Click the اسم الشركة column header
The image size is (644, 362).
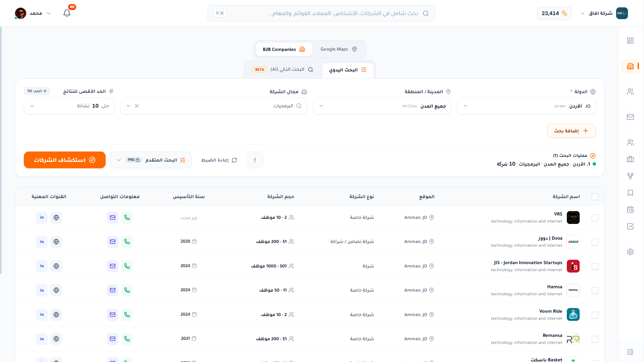[x=566, y=196]
